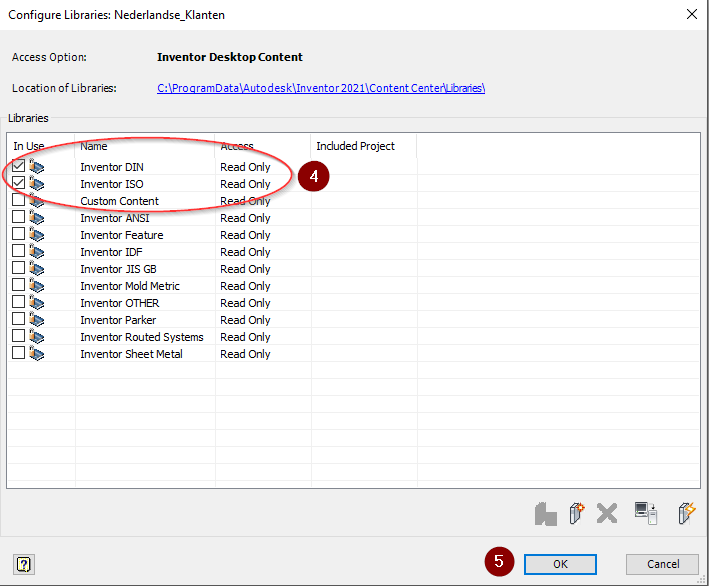Click Read Only in the Inventor ANSI row
Viewport: 709px width, 586px height.
(245, 218)
